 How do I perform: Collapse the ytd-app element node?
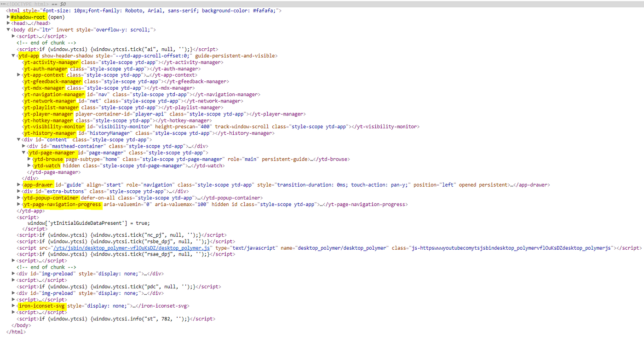[x=13, y=55]
